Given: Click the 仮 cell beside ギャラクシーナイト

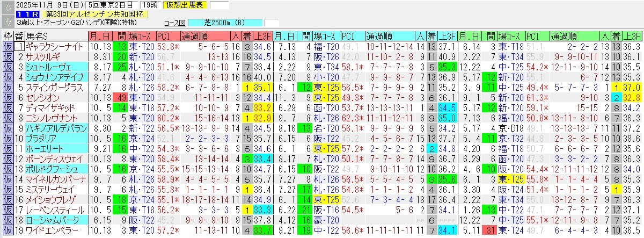Looking at the screenshot, I should tap(8, 47).
